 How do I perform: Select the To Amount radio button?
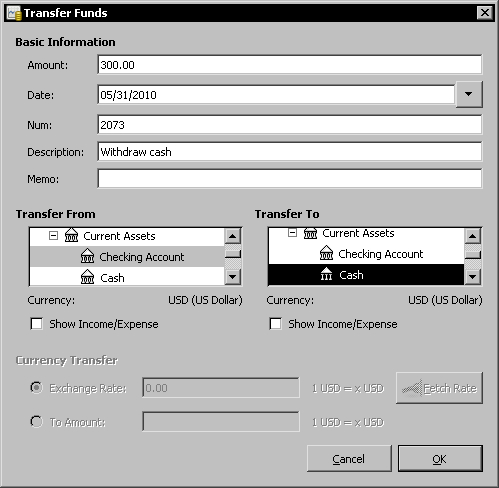tap(36, 422)
